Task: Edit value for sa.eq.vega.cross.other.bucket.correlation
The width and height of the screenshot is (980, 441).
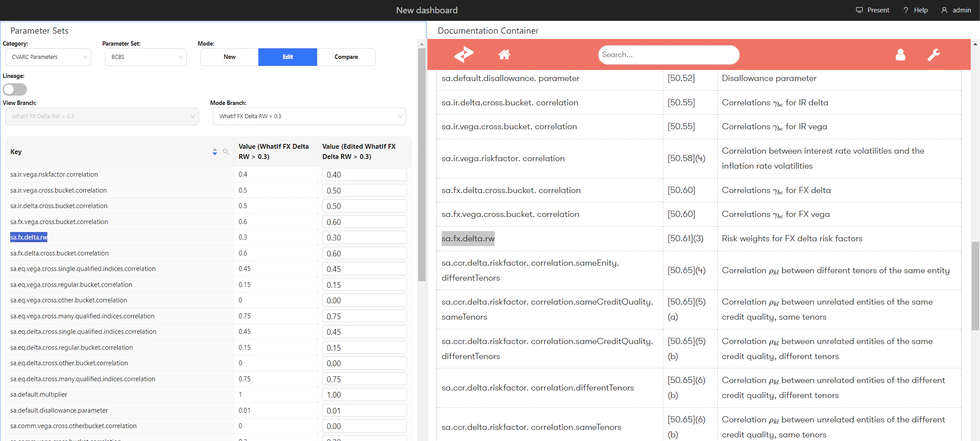Action: (x=364, y=300)
